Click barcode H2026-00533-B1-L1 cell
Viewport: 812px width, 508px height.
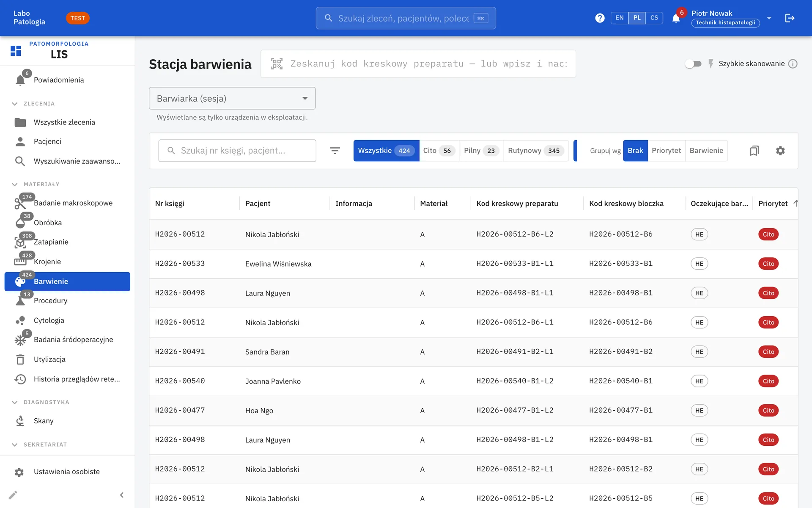click(515, 264)
